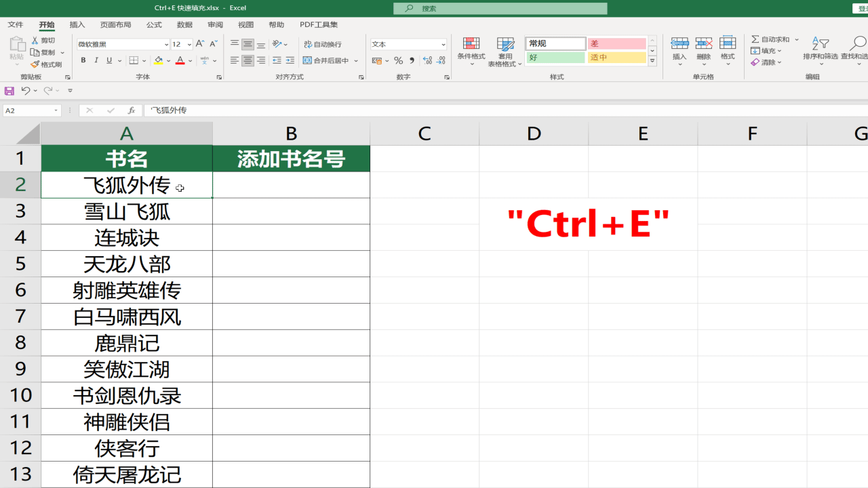Image resolution: width=868 pixels, height=488 pixels.
Task: Select column B header
Action: (x=291, y=134)
